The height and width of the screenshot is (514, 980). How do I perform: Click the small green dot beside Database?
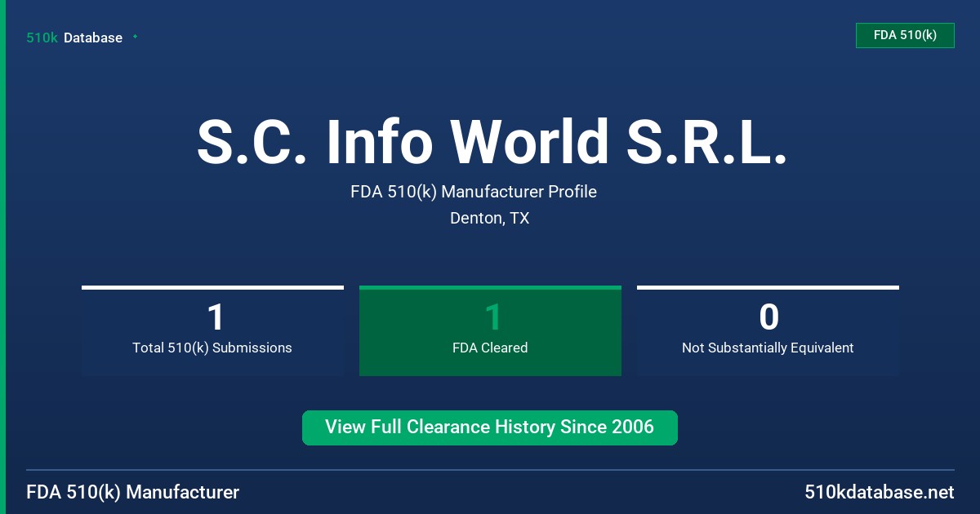[135, 37]
